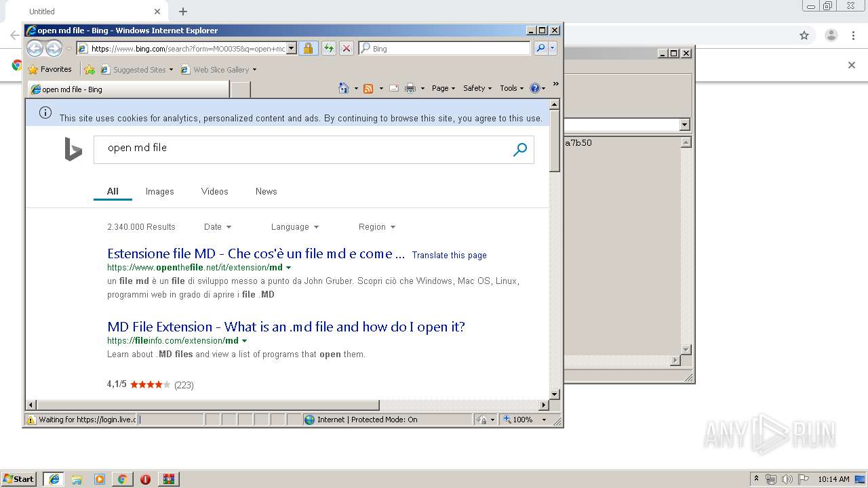Expand the address bar autocomplete dropdown
868x488 pixels.
coord(292,48)
